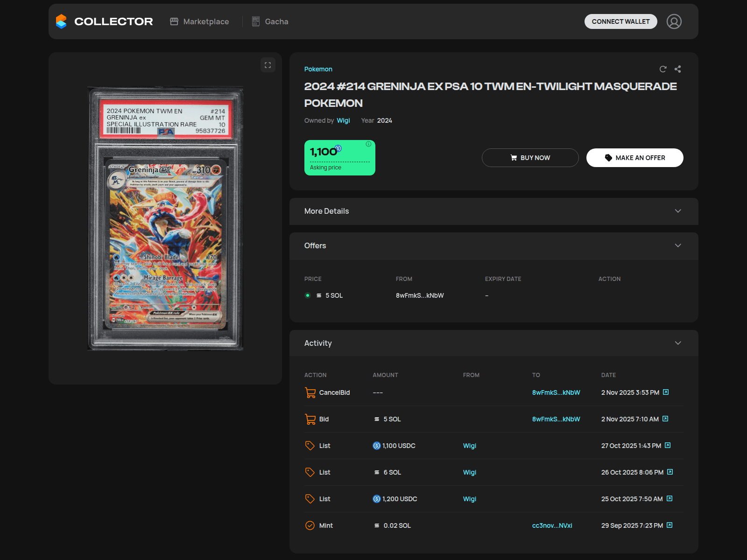This screenshot has height=560, width=747.
Task: Open the Marketplace nav item
Action: tap(199, 21)
